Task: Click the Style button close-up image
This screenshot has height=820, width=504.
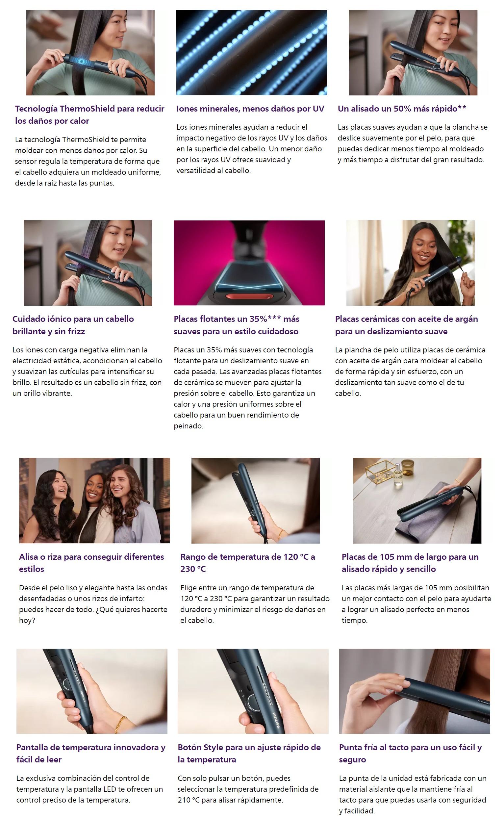Action: (253, 691)
